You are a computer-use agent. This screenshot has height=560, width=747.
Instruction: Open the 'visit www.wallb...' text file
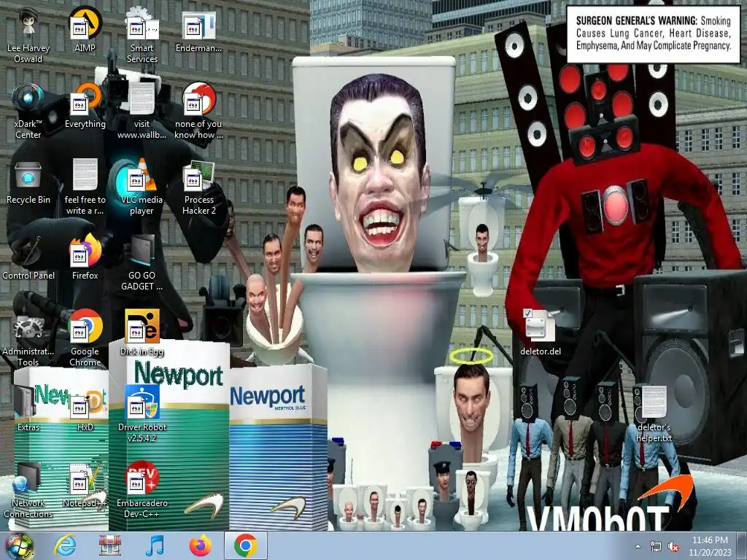142,111
